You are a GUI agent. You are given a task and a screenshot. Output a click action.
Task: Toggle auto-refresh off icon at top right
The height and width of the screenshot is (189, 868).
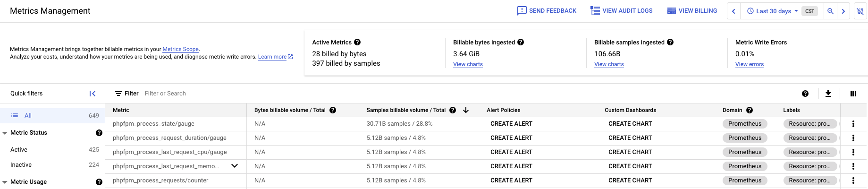pos(860,11)
